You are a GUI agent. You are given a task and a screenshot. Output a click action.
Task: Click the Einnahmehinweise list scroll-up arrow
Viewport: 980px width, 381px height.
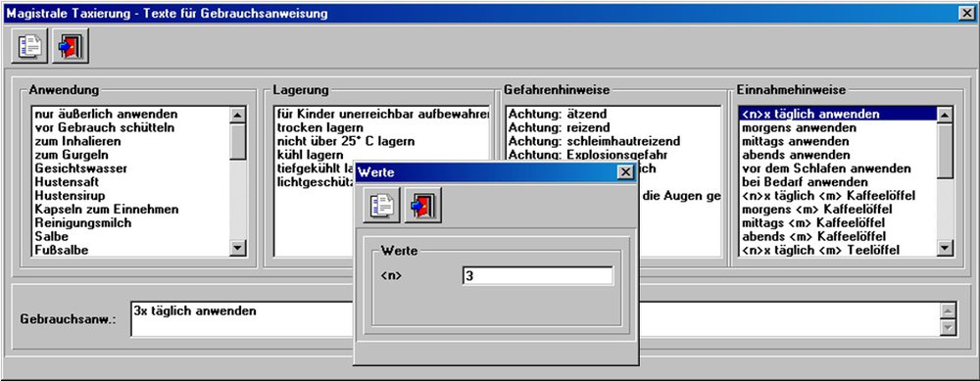pyautogui.click(x=945, y=115)
